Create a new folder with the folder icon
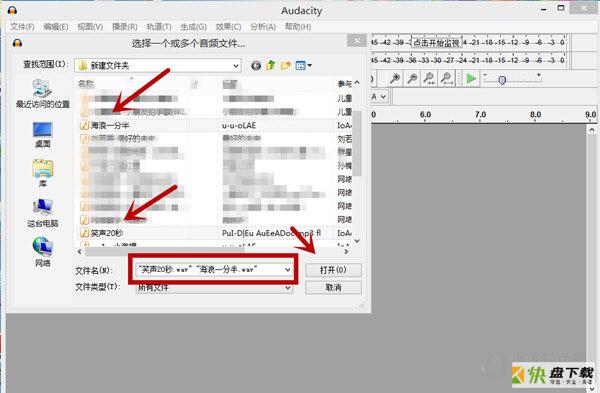The height and width of the screenshot is (393, 600). 285,65
